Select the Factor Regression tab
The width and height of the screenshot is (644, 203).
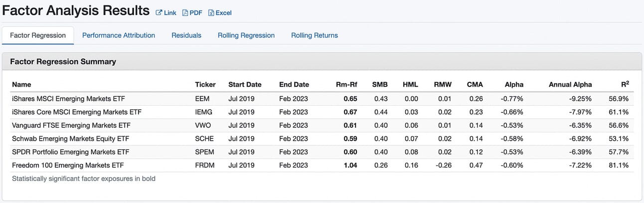[x=38, y=35]
